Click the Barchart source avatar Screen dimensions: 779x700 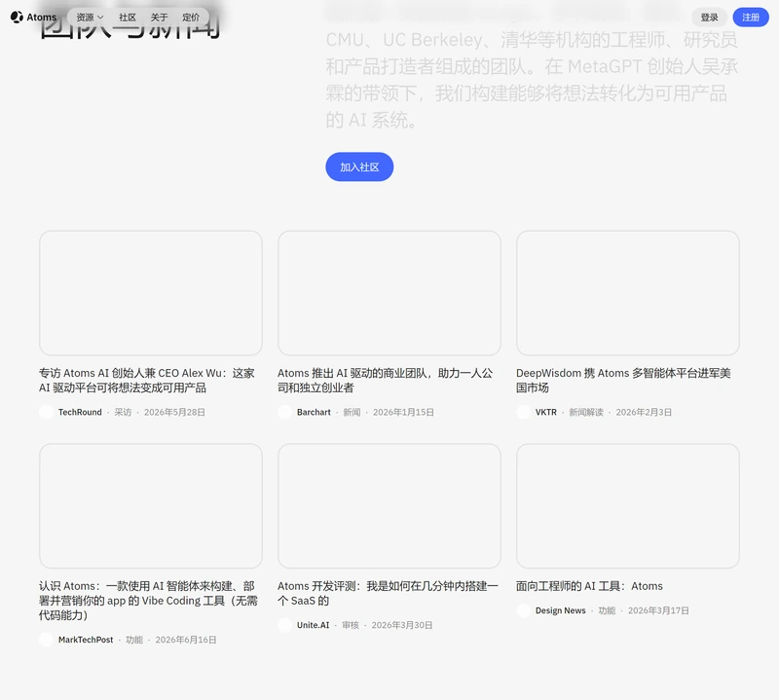point(284,412)
